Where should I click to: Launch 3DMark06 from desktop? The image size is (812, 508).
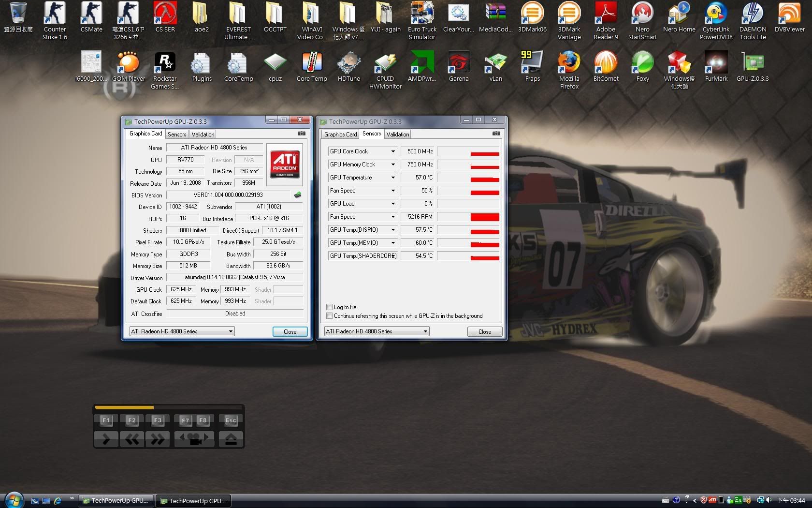[532, 17]
